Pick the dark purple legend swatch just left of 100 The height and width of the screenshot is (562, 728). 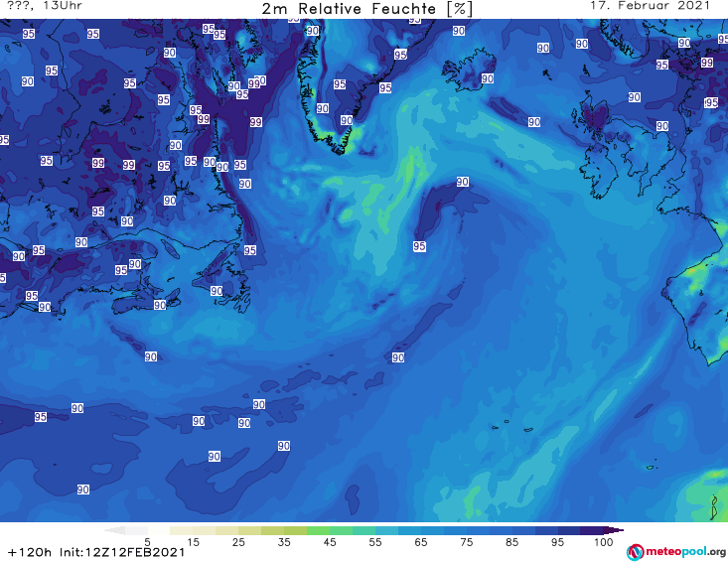(592, 530)
